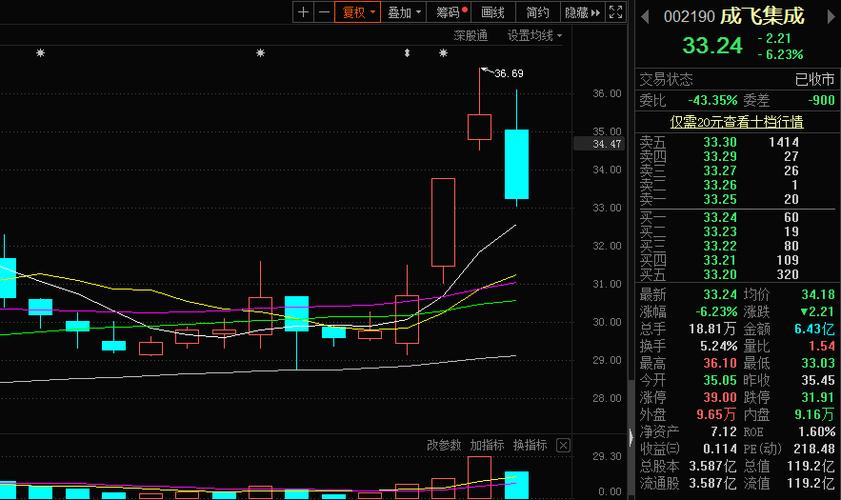This screenshot has height=500, width=841.
Task: Click the 委差 value -900
Action: click(821, 100)
